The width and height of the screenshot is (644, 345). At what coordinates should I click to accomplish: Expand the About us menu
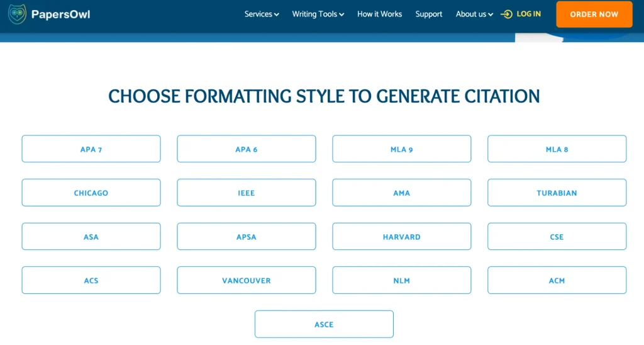474,14
